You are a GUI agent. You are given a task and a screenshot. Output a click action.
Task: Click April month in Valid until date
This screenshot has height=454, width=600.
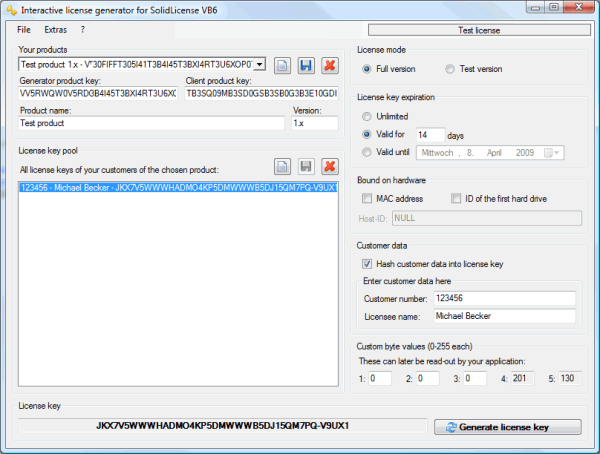pyautogui.click(x=494, y=153)
